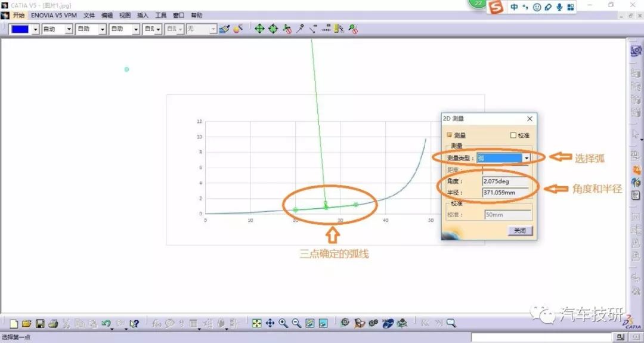Open the third 自动 dropdown
The width and height of the screenshot is (644, 343).
[x=125, y=29]
